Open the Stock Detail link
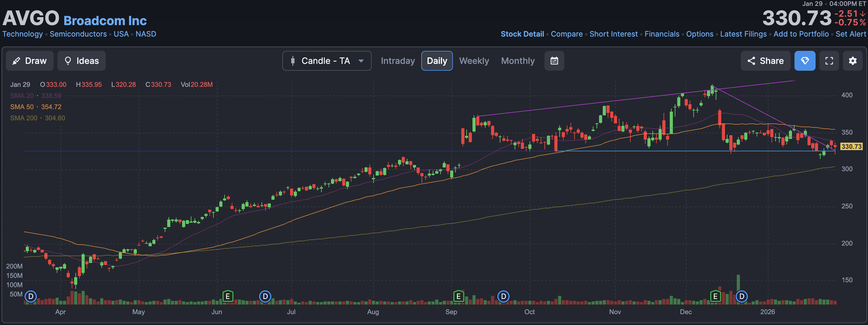The width and height of the screenshot is (868, 325). pyautogui.click(x=522, y=34)
